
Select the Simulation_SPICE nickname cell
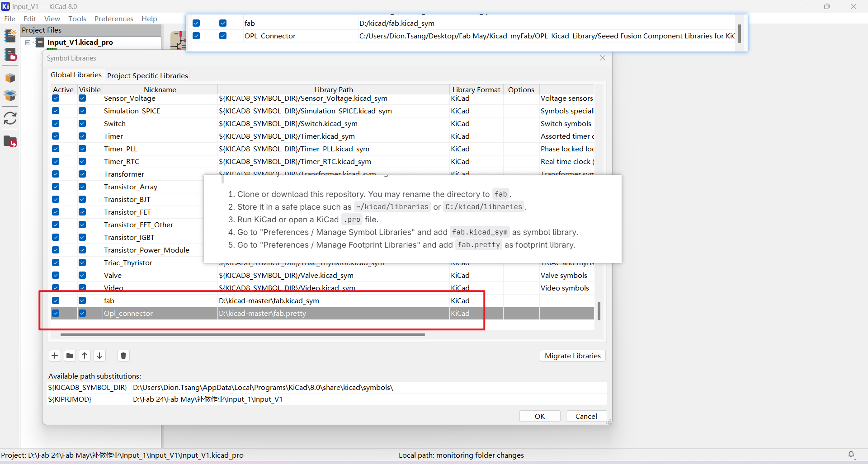pyautogui.click(x=160, y=111)
